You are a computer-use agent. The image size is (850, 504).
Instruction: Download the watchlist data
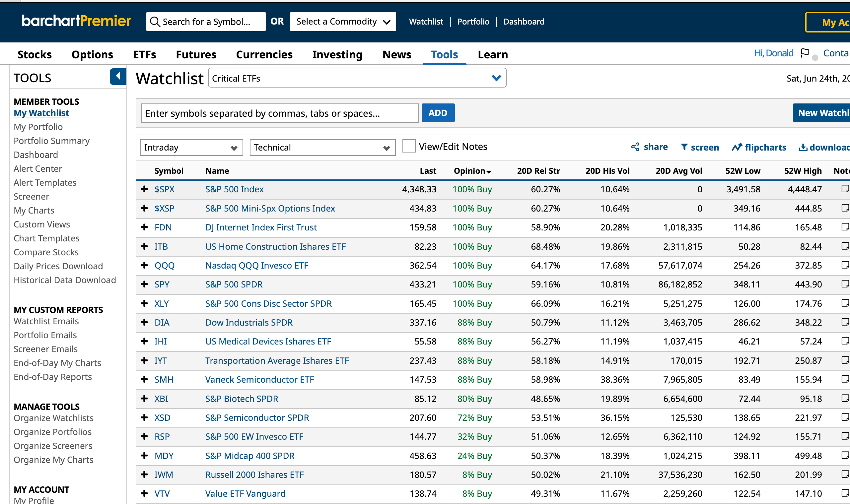[824, 148]
